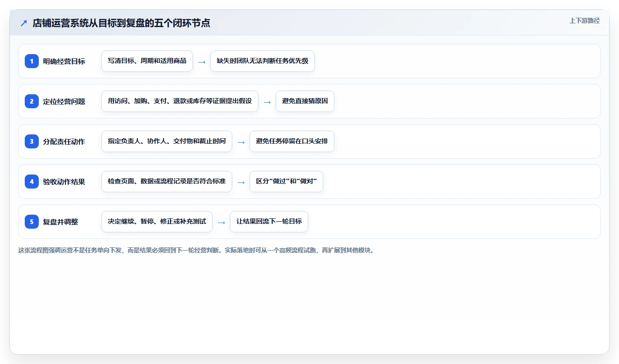
Task: Click the diagonal arrow icon beside the title
Action: 24,23
